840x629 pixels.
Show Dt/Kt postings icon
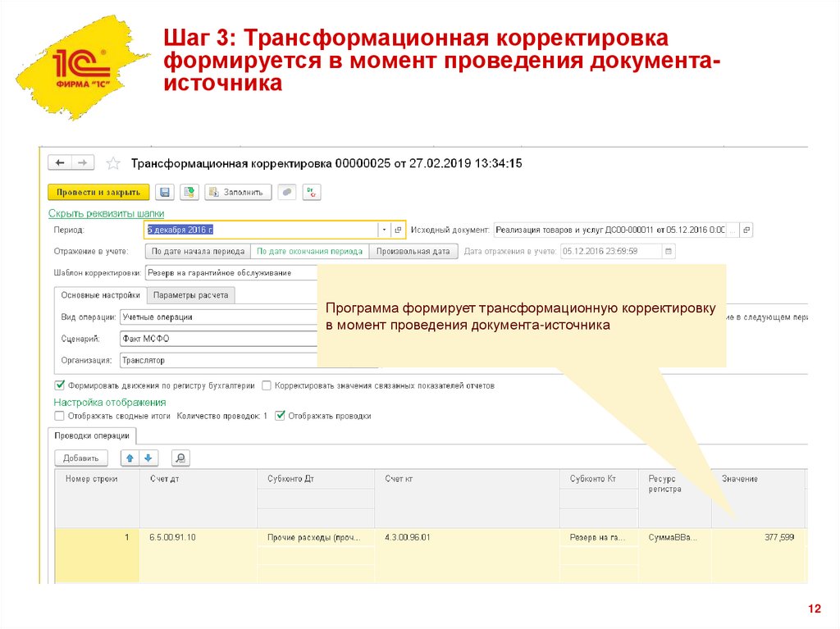coord(311,193)
